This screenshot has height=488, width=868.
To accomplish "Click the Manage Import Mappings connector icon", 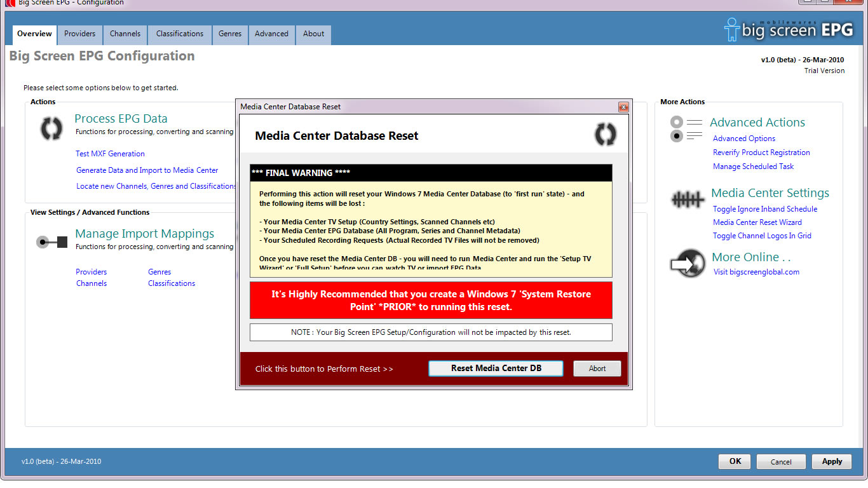I will point(52,242).
